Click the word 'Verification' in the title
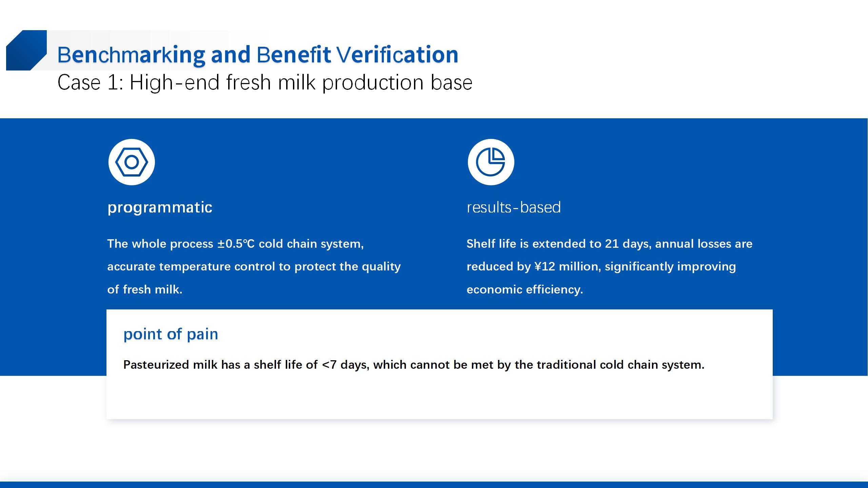The width and height of the screenshot is (868, 488). click(x=397, y=55)
